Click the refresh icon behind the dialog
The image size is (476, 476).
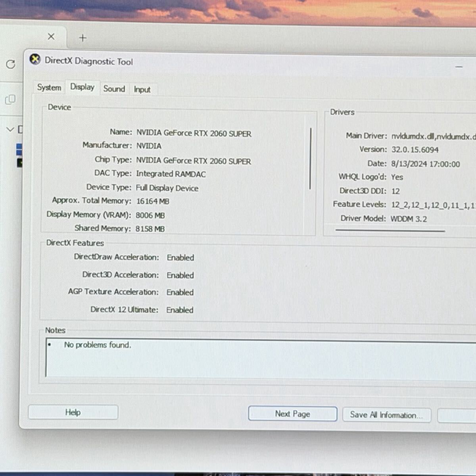pos(11,64)
